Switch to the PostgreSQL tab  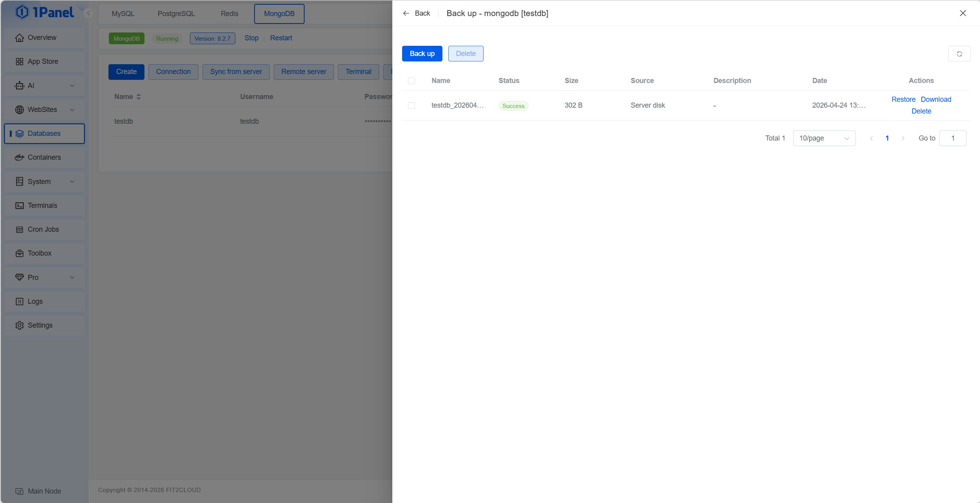tap(176, 14)
